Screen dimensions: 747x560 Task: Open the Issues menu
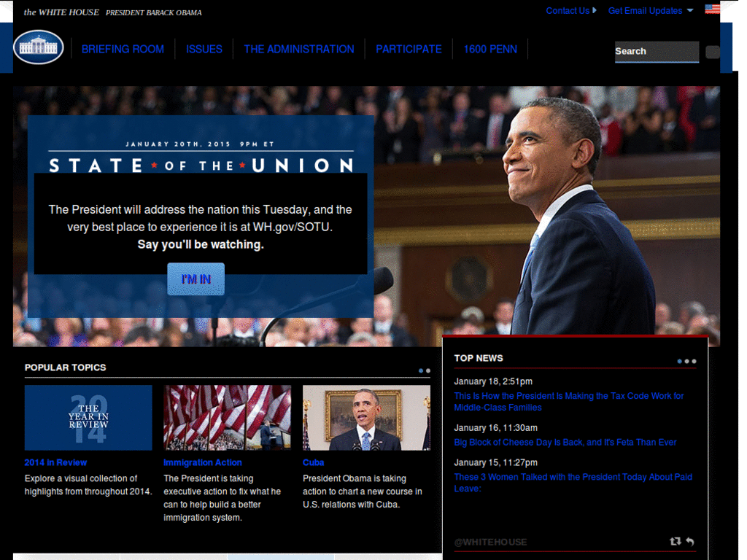pos(204,49)
